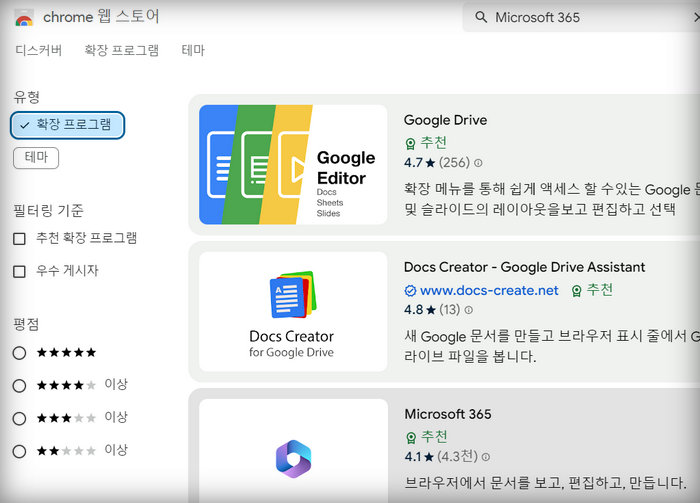The width and height of the screenshot is (700, 503).
Task: Enable the 우수 게시자 checkbox
Action: [x=19, y=271]
